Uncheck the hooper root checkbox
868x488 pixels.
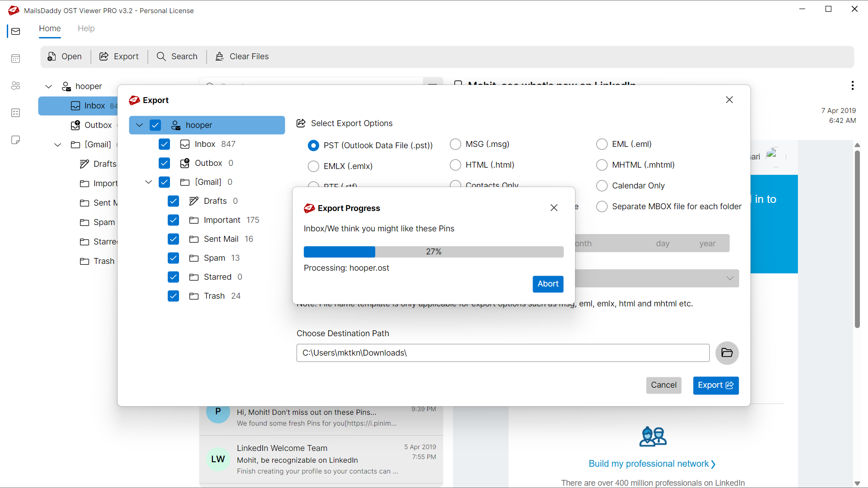[155, 125]
